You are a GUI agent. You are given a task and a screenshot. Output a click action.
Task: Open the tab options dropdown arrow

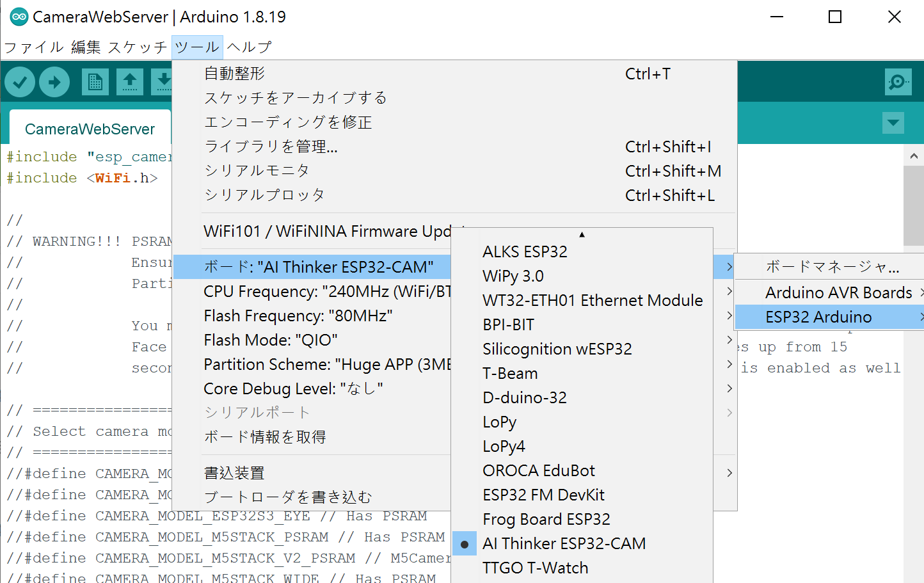click(x=893, y=122)
